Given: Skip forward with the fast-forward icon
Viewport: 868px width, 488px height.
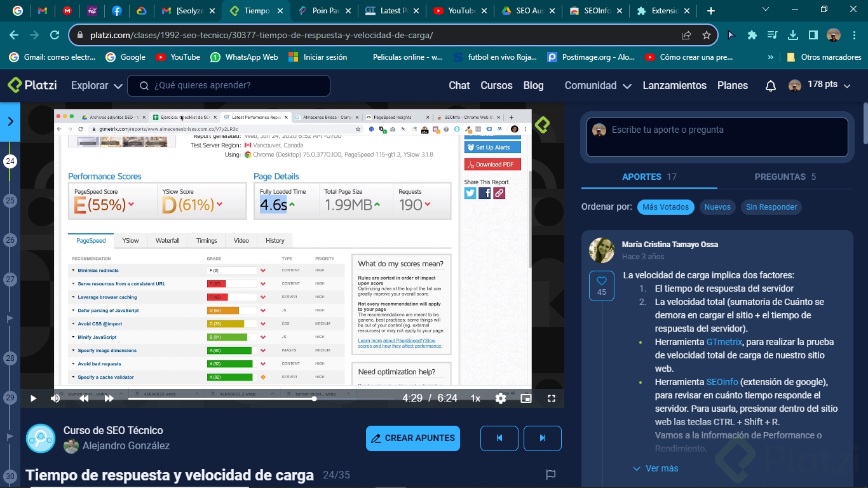Looking at the screenshot, I should (x=109, y=398).
